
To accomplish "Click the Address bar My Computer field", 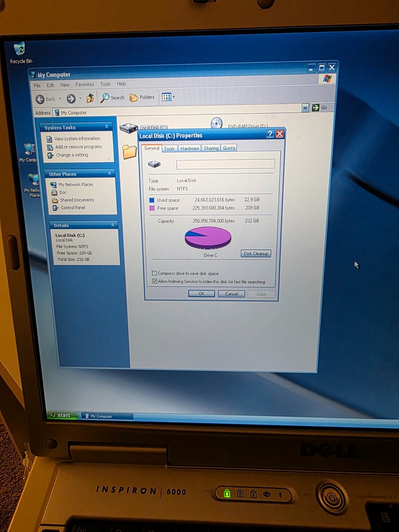I will click(177, 111).
